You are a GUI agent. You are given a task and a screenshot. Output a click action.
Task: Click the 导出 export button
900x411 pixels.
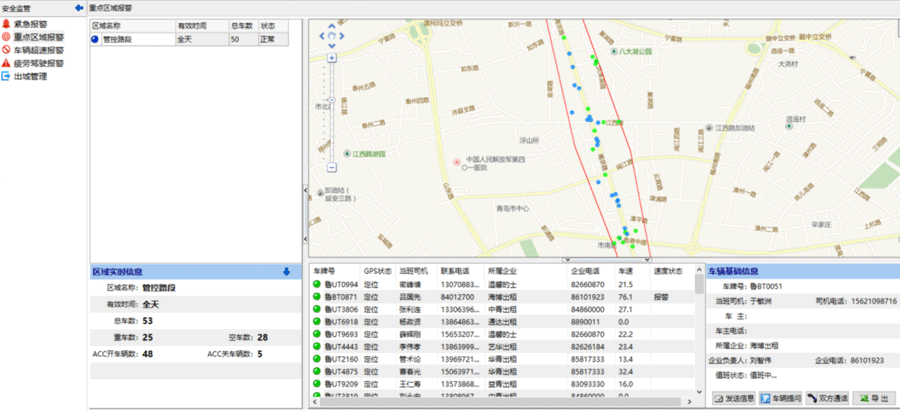pos(872,399)
